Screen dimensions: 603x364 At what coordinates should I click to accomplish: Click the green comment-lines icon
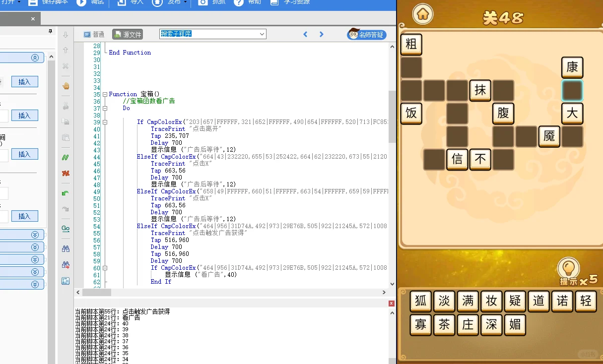[x=66, y=157]
